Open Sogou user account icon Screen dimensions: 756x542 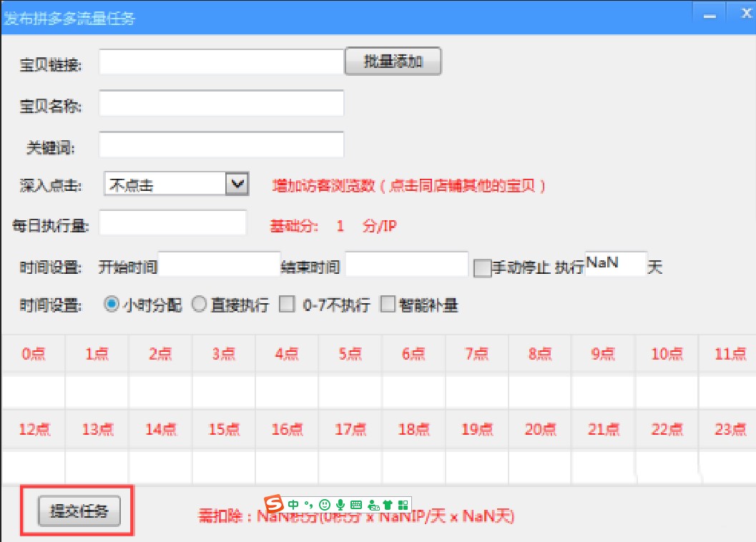373,505
